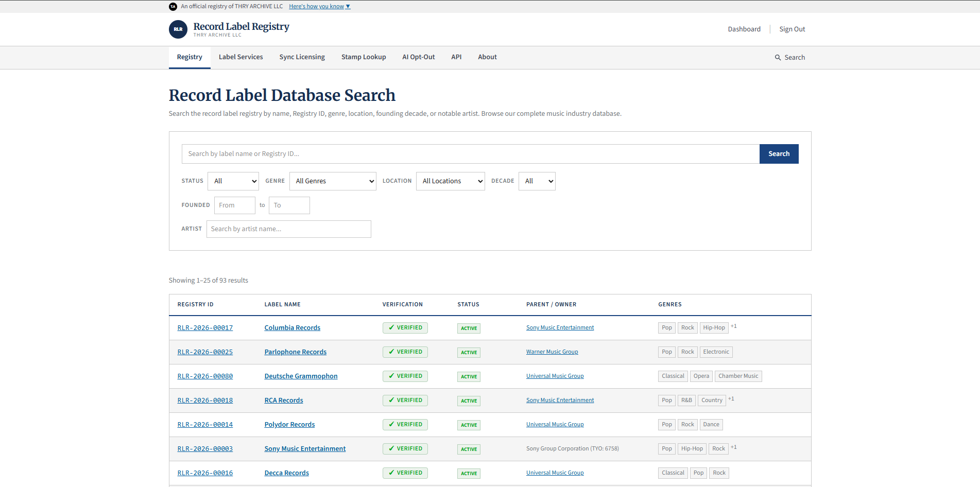
Task: Click the blue Search button
Action: click(x=779, y=154)
